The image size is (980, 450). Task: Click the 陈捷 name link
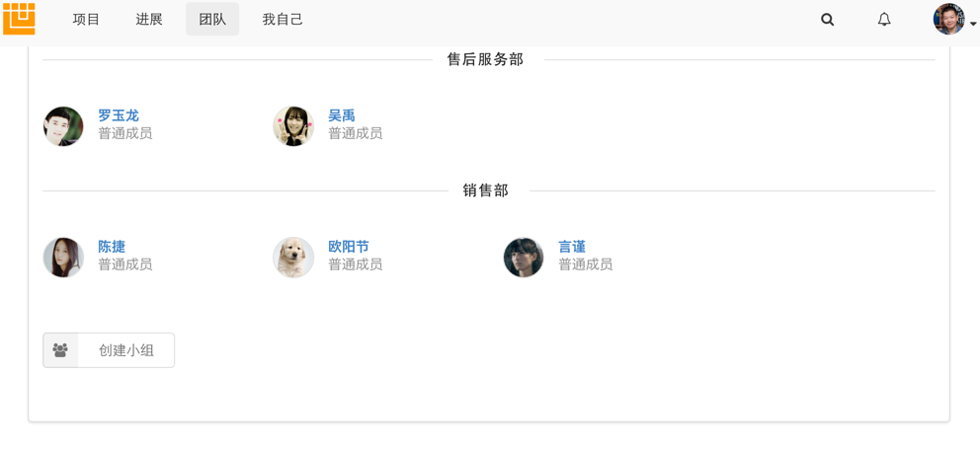point(112,247)
